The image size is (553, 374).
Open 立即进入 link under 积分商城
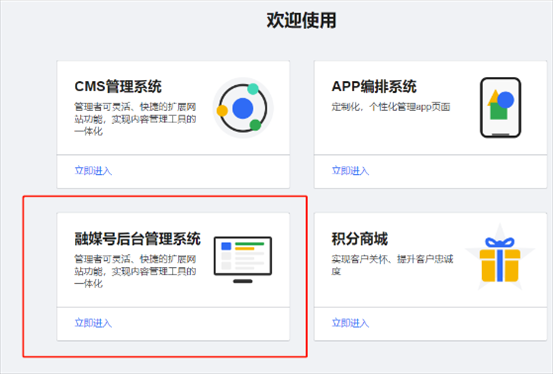click(x=350, y=323)
